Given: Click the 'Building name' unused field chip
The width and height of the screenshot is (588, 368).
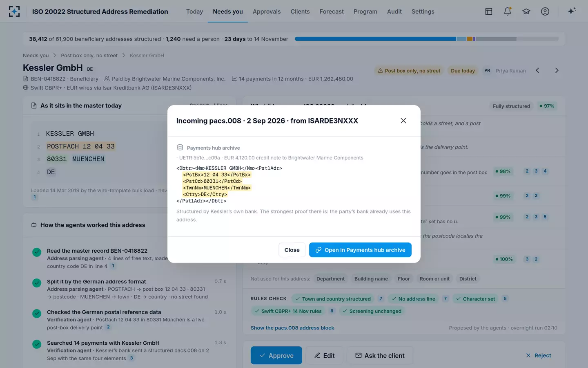Looking at the screenshot, I should [371, 279].
